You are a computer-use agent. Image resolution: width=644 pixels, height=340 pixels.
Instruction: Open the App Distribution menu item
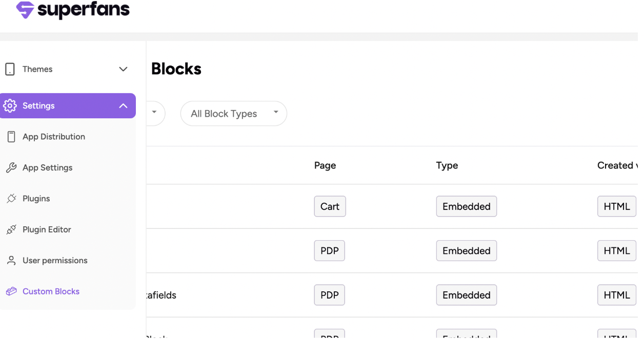pyautogui.click(x=54, y=137)
